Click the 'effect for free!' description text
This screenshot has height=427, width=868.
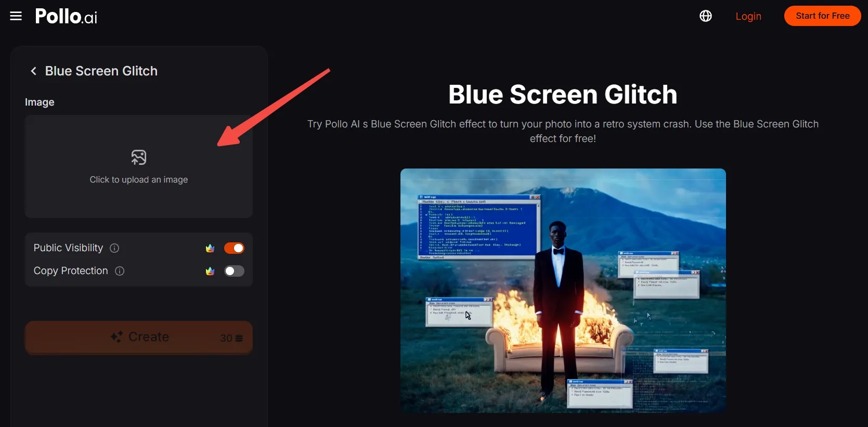[563, 139]
